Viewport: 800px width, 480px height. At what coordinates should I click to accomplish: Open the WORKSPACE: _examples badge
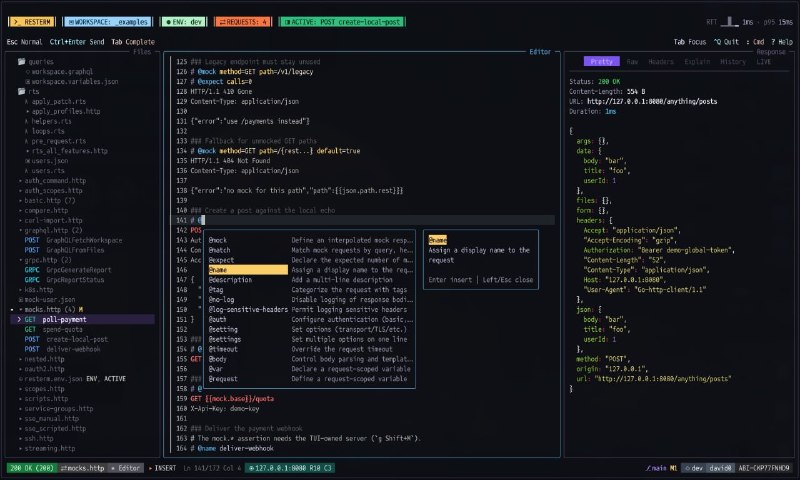coord(108,22)
